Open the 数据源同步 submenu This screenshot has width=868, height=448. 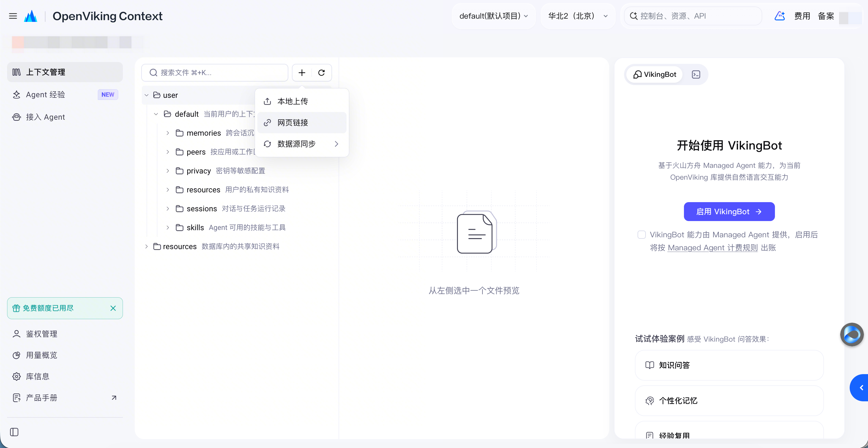[302, 144]
